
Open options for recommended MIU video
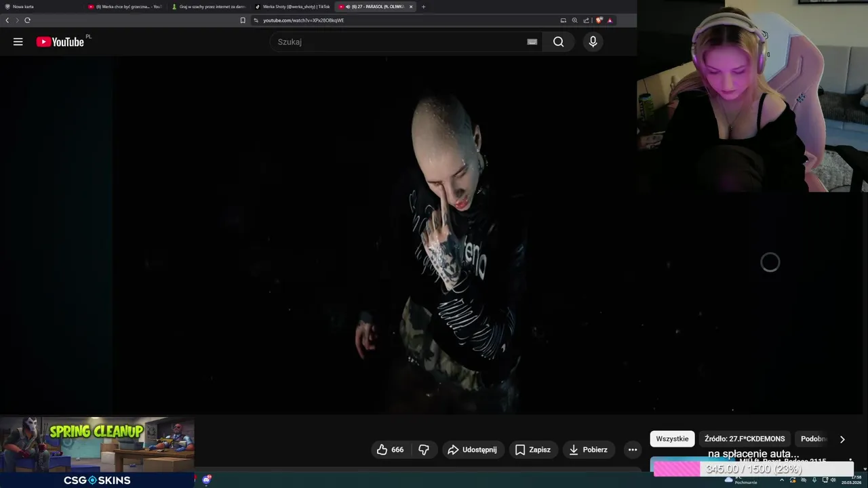pos(850,460)
